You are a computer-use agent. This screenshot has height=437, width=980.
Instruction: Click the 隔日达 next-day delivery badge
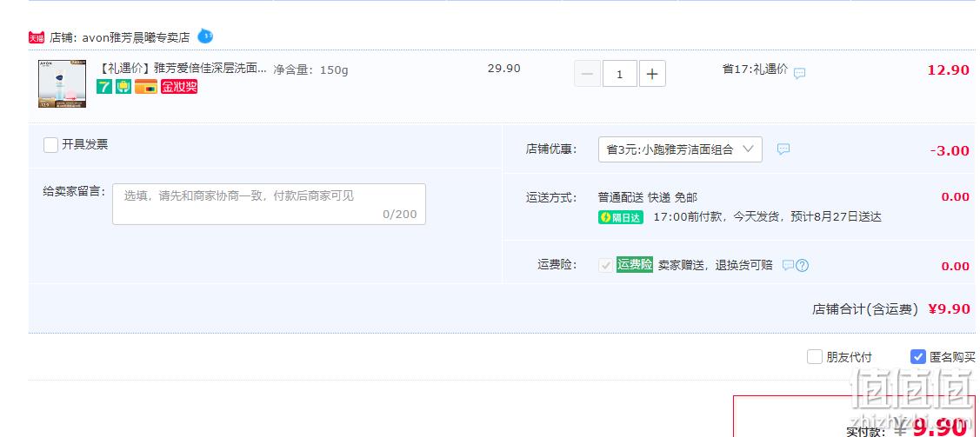[621, 217]
